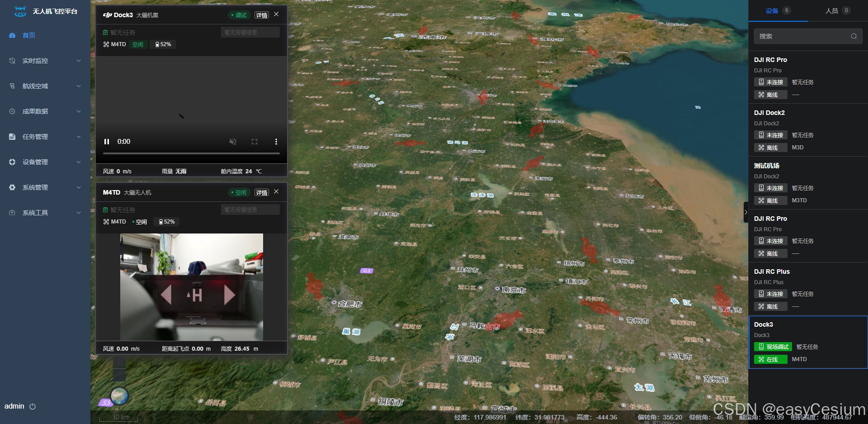
Task: Click the Dock3 video progress bar
Action: 191,153
